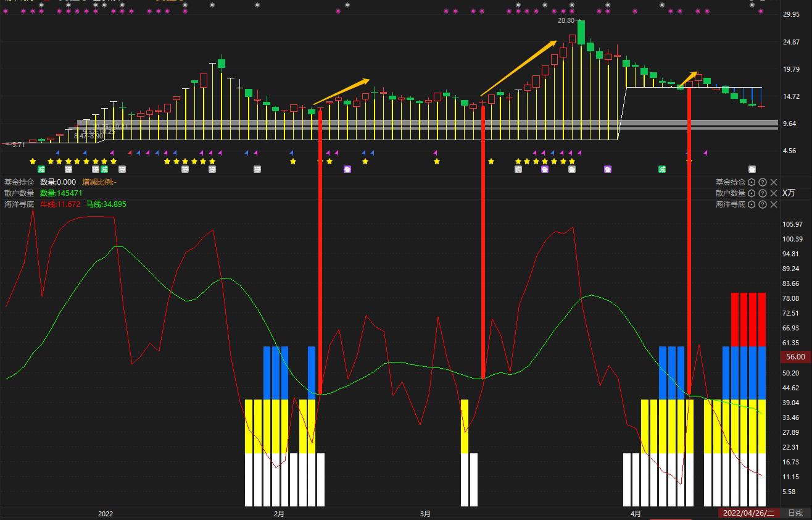
Task: Click the 4月 date axis label
Action: coord(636,513)
